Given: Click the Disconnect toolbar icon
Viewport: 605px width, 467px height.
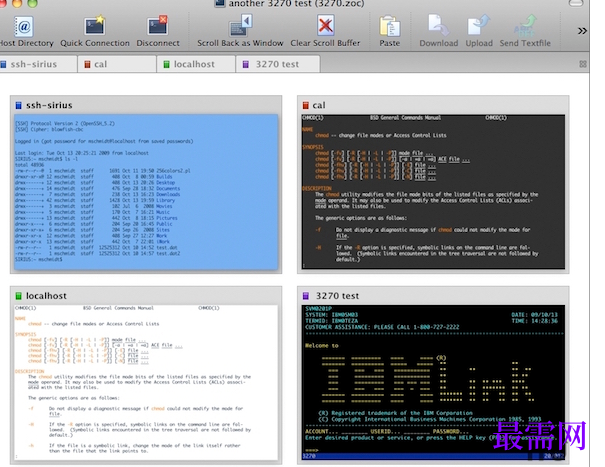Looking at the screenshot, I should (157, 26).
